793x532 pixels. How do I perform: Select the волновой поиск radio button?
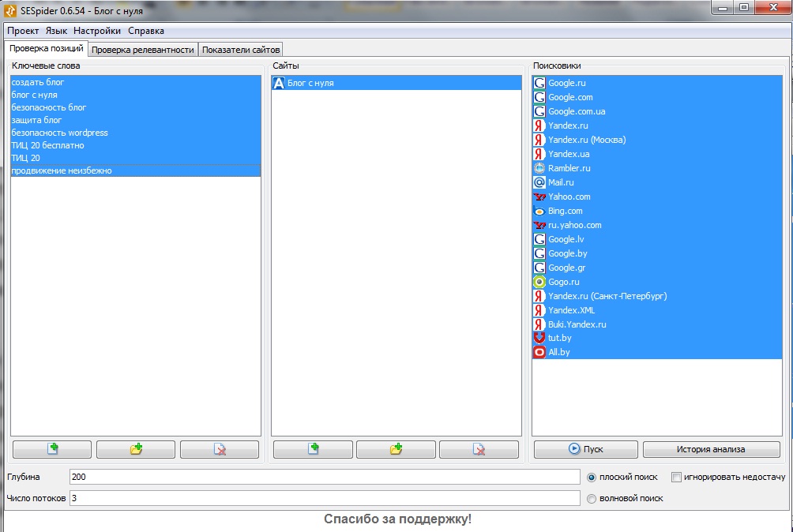pyautogui.click(x=592, y=498)
